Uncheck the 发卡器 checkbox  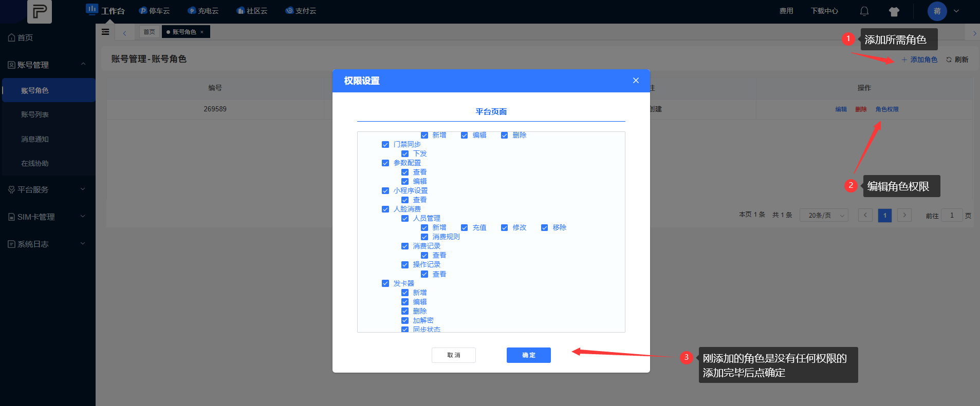[385, 283]
